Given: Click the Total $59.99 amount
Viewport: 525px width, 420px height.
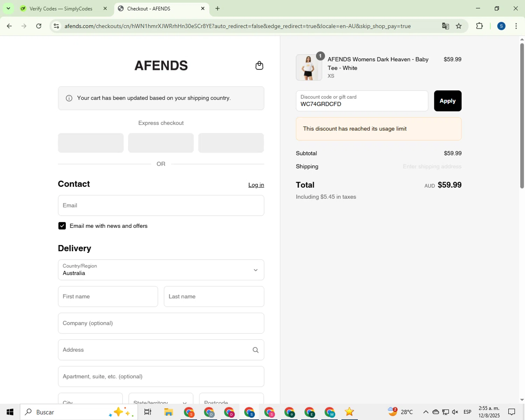Looking at the screenshot, I should click(449, 185).
